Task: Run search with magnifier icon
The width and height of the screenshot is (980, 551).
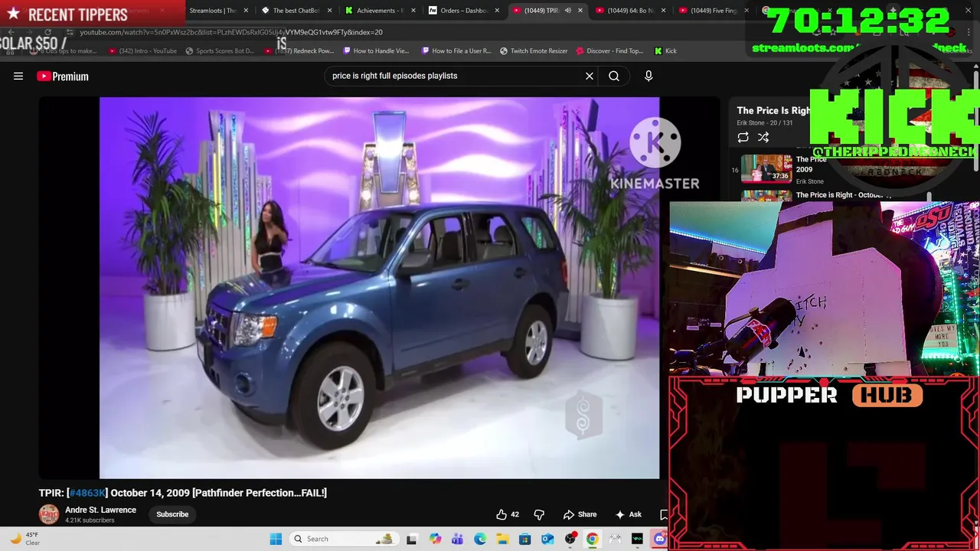Action: (614, 76)
